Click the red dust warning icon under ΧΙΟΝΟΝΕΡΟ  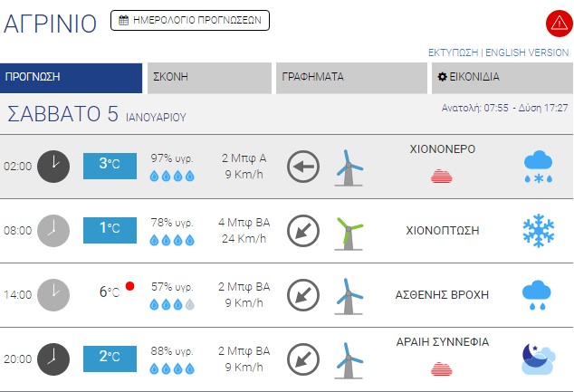443,175
